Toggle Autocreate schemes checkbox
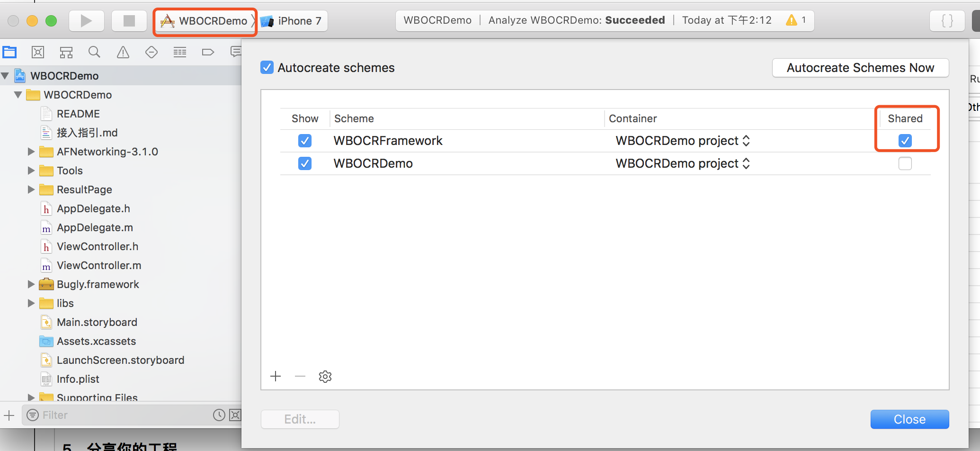Image resolution: width=980 pixels, height=451 pixels. 267,68
